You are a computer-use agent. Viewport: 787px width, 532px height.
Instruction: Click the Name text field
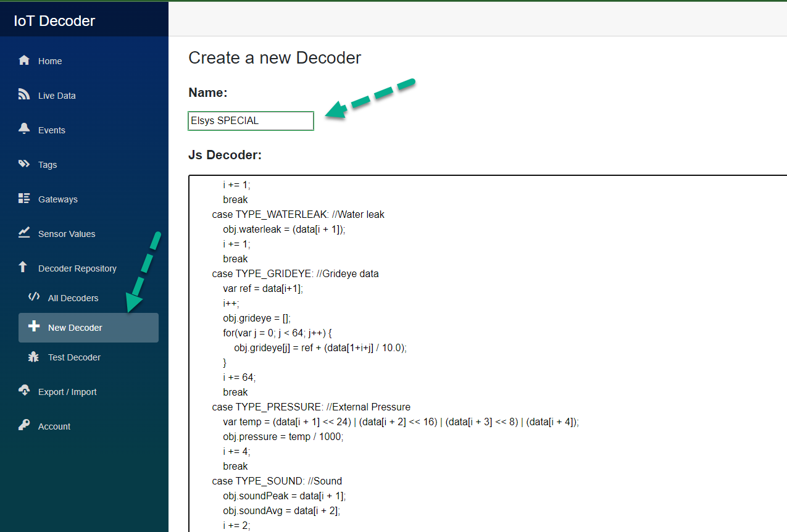pyautogui.click(x=250, y=120)
